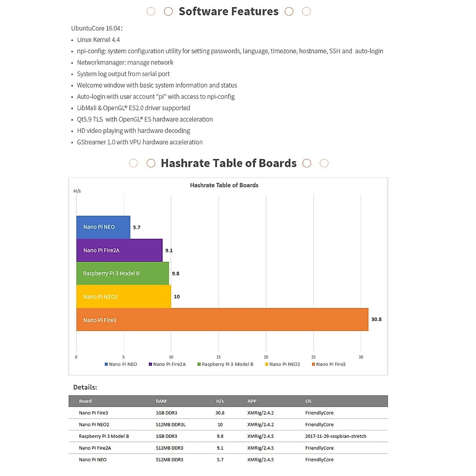The height and width of the screenshot is (476, 476).
Task: Click the chart title inside the graph
Action: (x=224, y=185)
